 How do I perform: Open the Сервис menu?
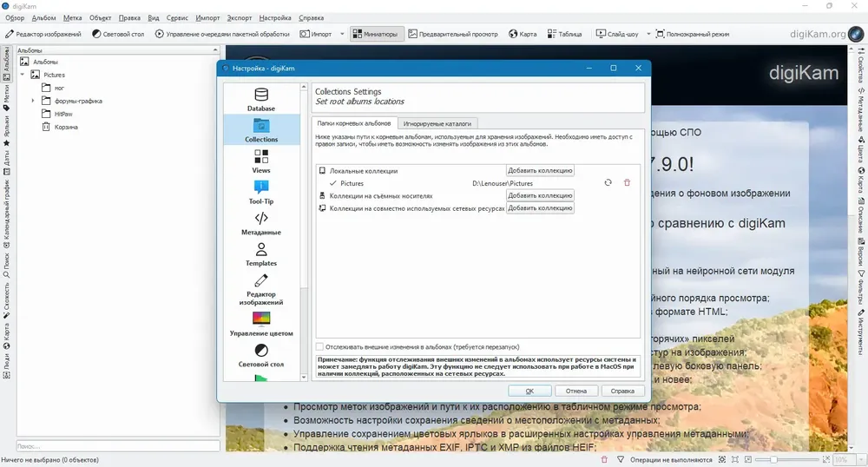[179, 17]
